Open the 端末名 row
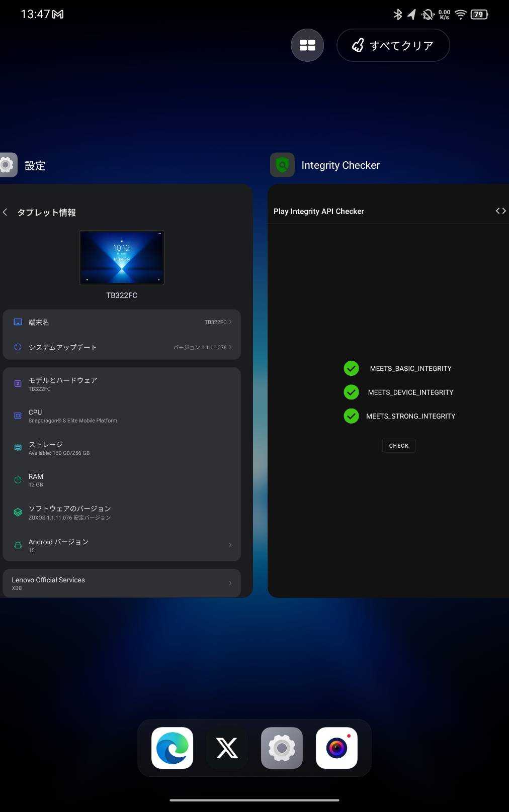Image resolution: width=509 pixels, height=812 pixels. click(122, 322)
